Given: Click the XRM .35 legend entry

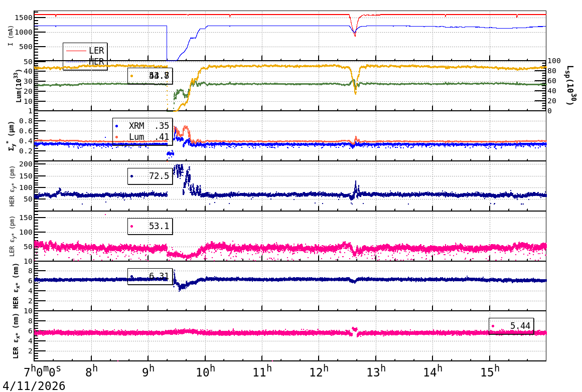Looking at the screenshot, I should [x=142, y=126].
